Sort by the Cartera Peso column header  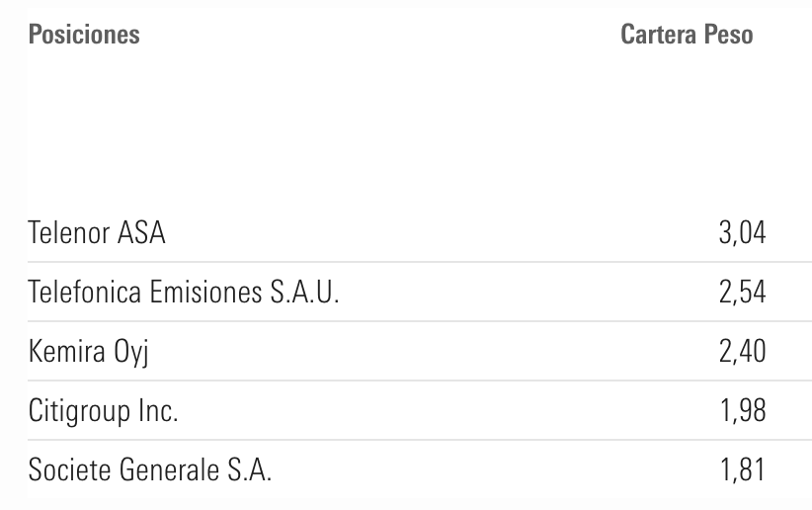click(687, 35)
